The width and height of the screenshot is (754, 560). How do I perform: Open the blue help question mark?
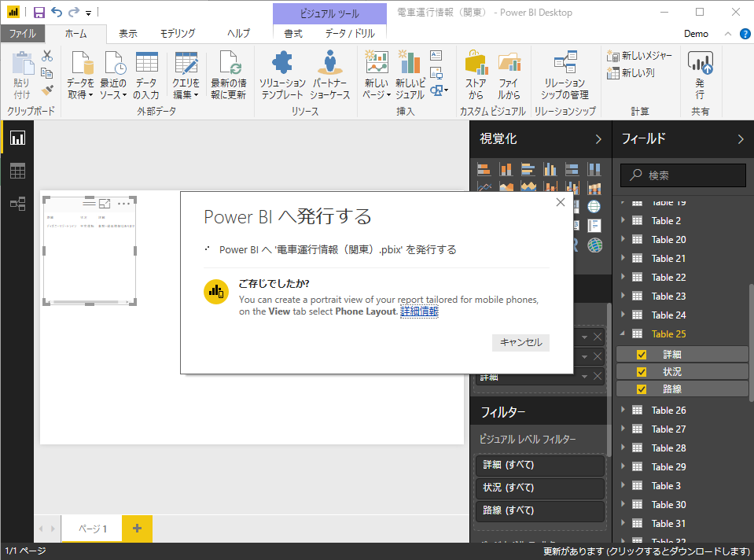(745, 34)
